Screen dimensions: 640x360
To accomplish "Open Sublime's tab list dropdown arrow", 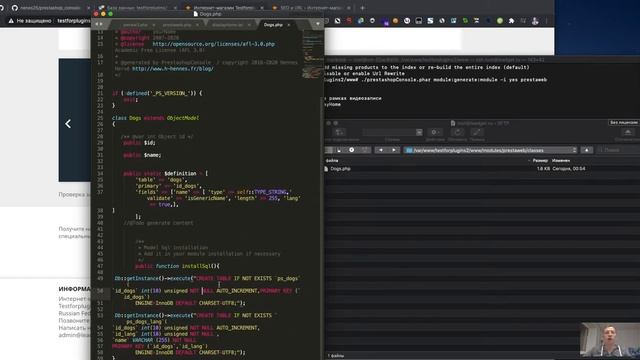I will point(318,24).
